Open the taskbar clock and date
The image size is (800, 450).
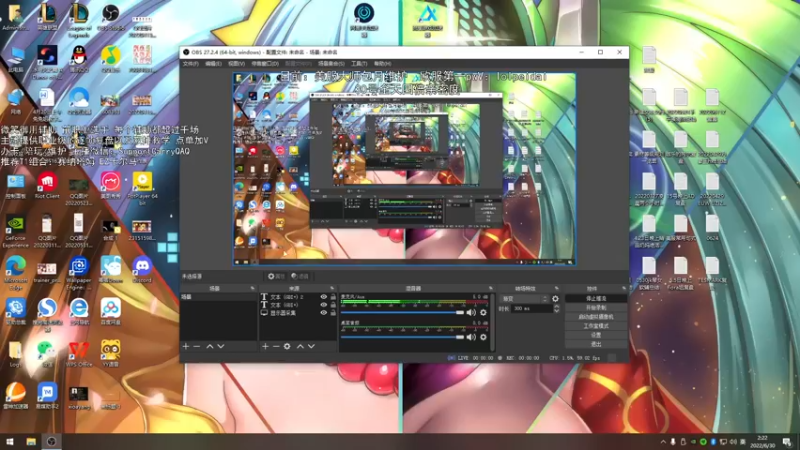762,442
